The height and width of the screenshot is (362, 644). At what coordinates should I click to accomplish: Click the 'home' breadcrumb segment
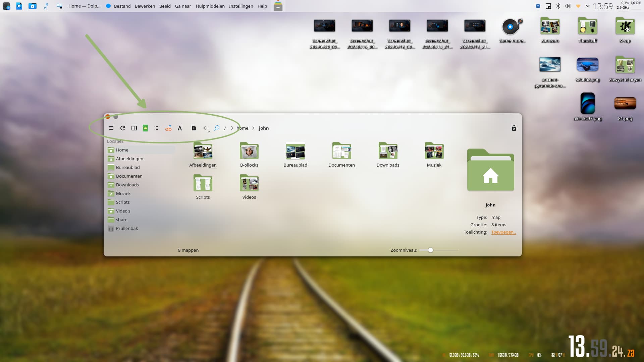(243, 128)
